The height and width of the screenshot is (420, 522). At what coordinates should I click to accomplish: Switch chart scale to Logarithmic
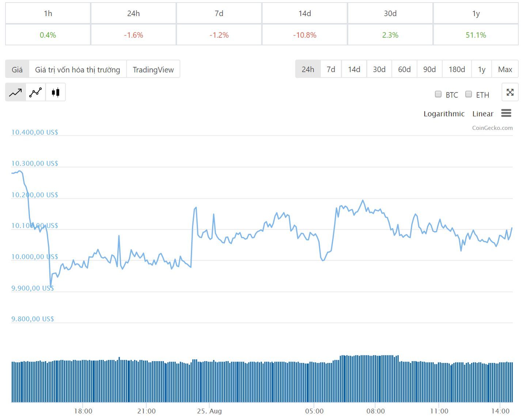pos(444,114)
